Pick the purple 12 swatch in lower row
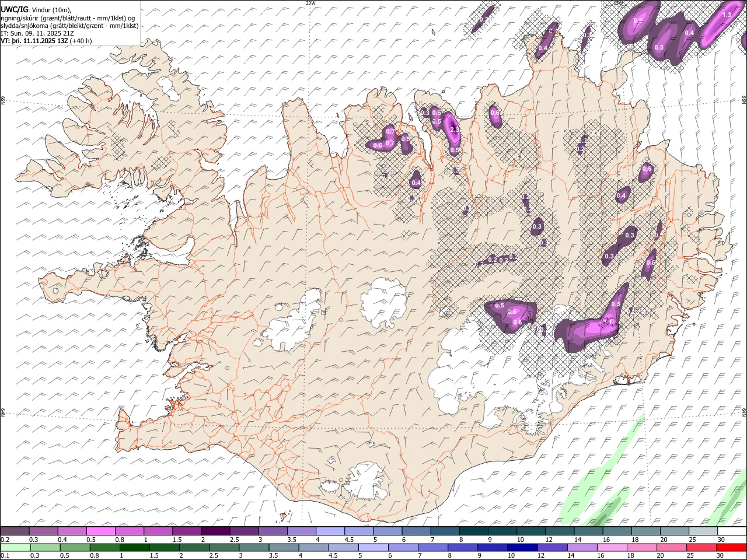 (553, 547)
